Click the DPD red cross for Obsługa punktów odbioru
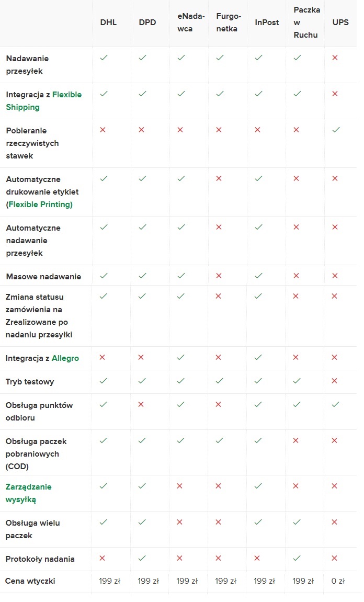 [x=141, y=404]
